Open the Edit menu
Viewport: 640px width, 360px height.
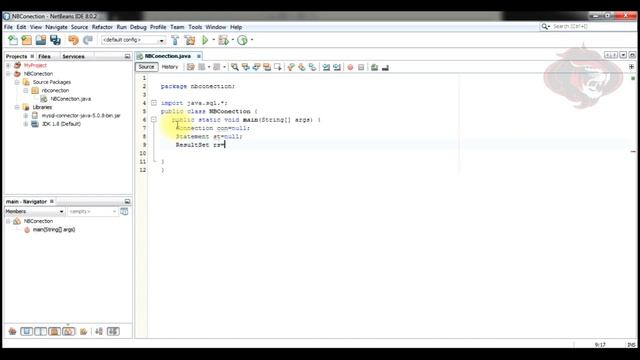click(x=21, y=27)
